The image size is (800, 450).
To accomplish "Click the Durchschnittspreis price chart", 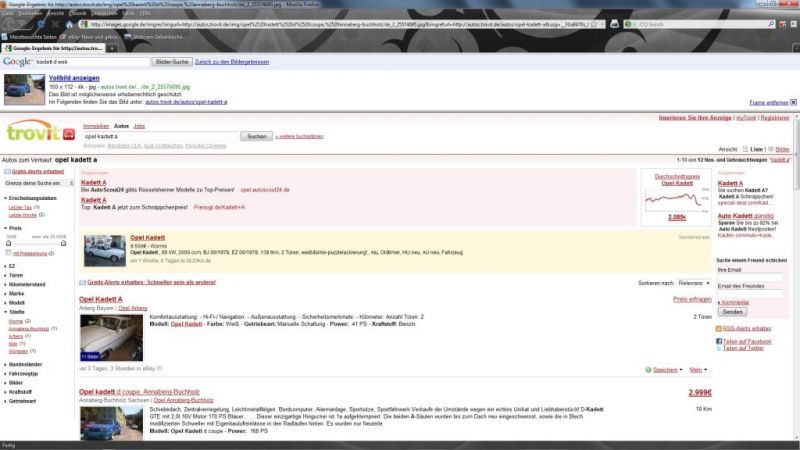I will tap(676, 200).
